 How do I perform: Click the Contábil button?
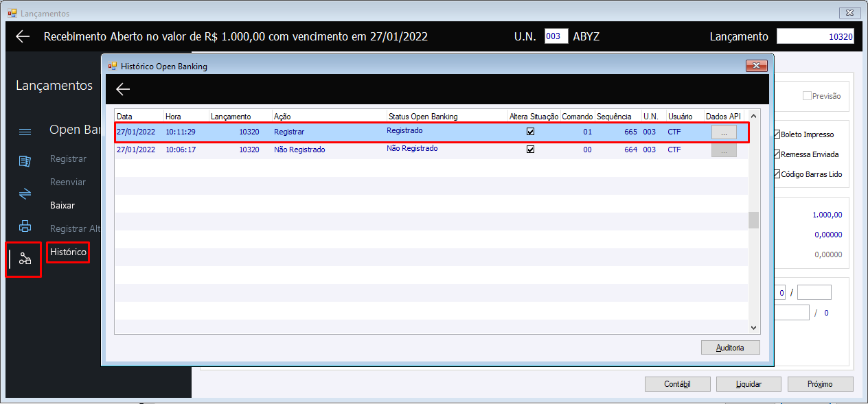[x=677, y=384]
